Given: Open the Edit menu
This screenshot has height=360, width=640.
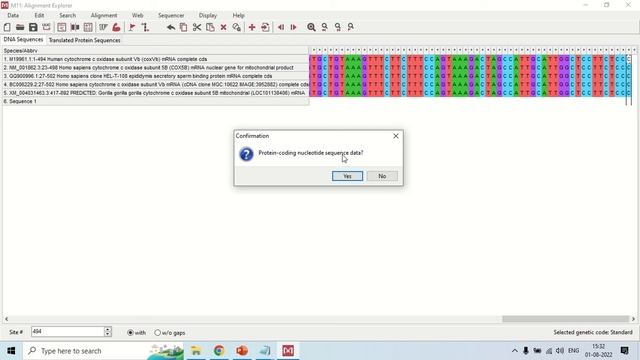Looking at the screenshot, I should (x=39, y=16).
